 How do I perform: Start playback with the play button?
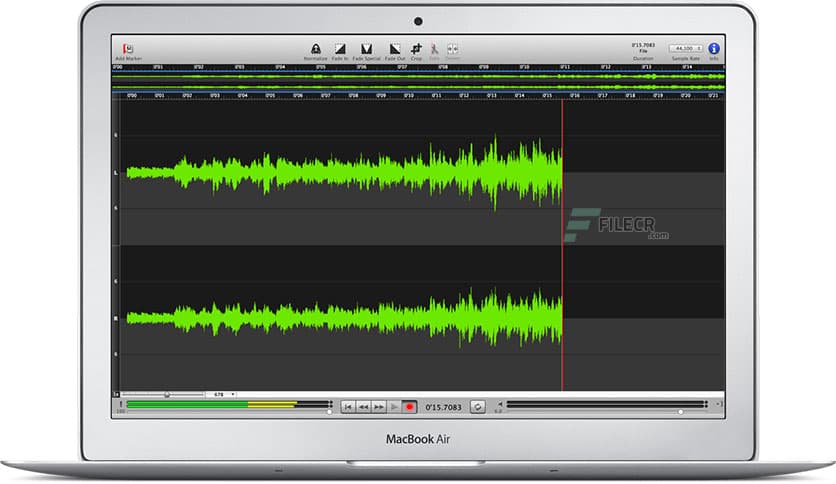tap(394, 407)
